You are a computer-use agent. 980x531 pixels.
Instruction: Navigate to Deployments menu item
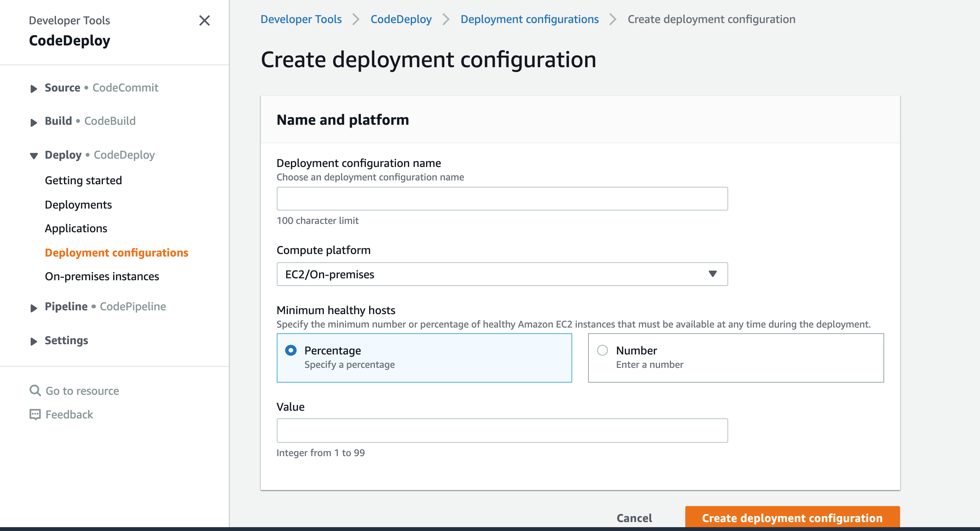tap(78, 204)
